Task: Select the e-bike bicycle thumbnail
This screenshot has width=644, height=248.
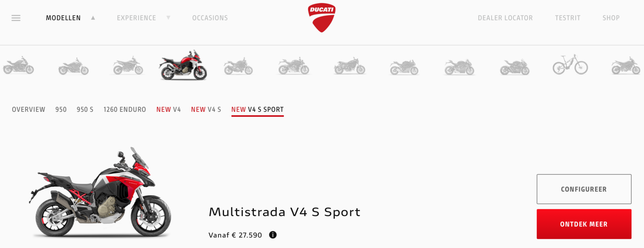Action: click(x=570, y=64)
